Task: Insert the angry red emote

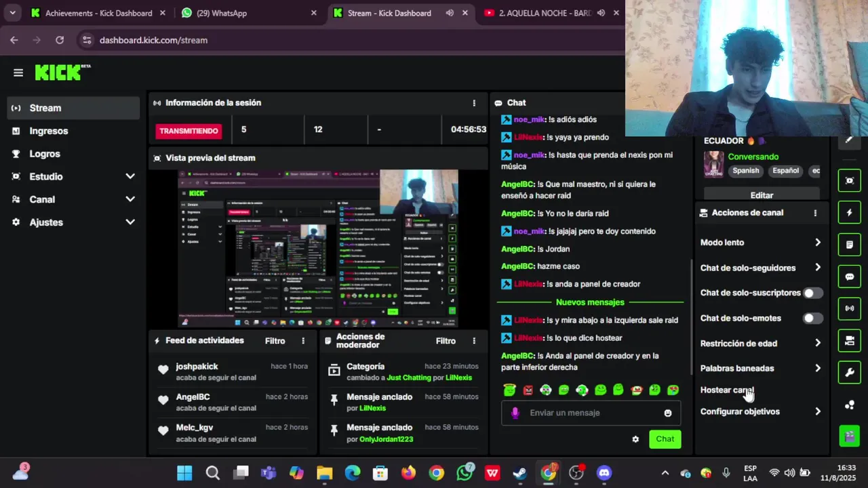Action: (528, 390)
